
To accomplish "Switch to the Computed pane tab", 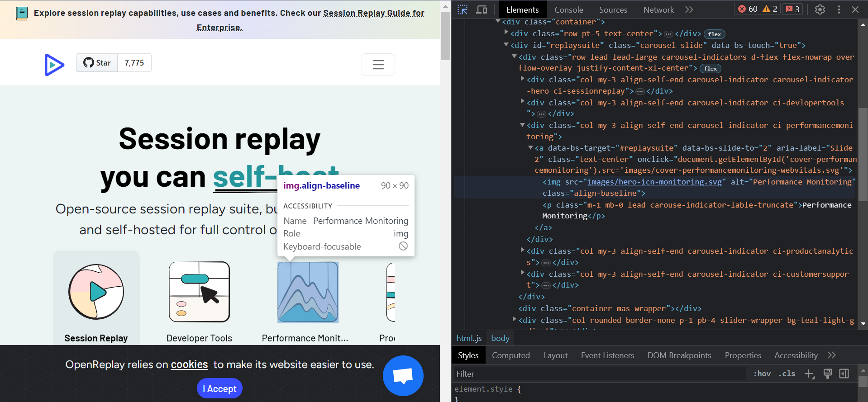I will [511, 355].
